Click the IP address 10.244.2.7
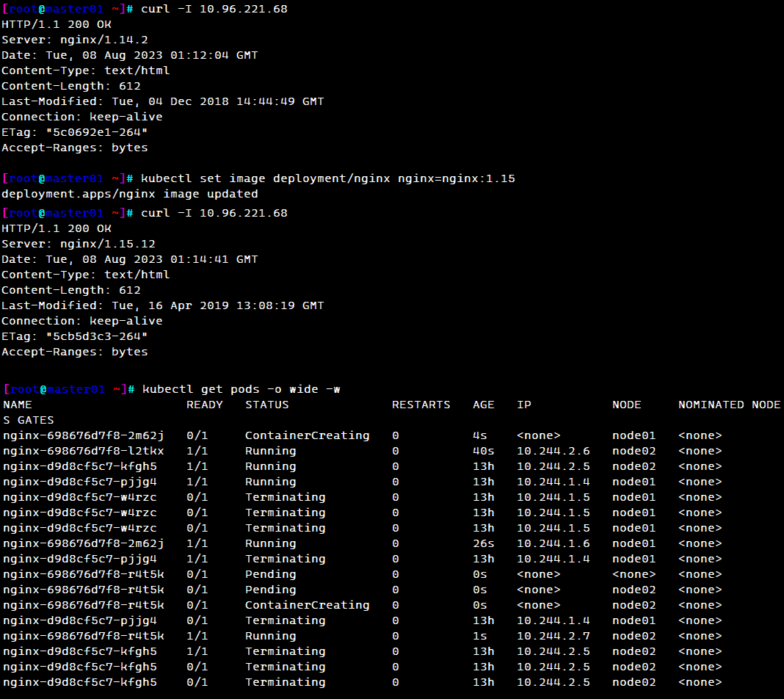The image size is (784, 699). (x=553, y=636)
